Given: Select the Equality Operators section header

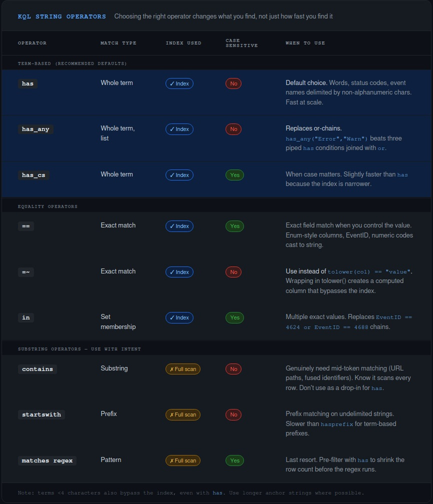Looking at the screenshot, I should point(47,206).
